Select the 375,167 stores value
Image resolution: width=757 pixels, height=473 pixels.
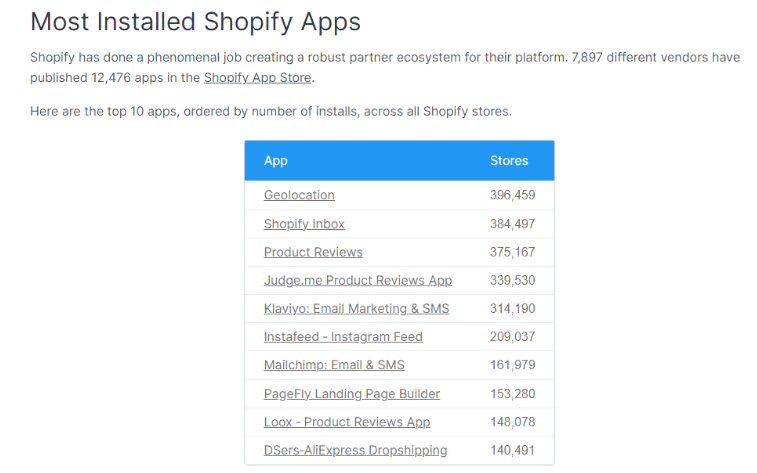(x=512, y=252)
